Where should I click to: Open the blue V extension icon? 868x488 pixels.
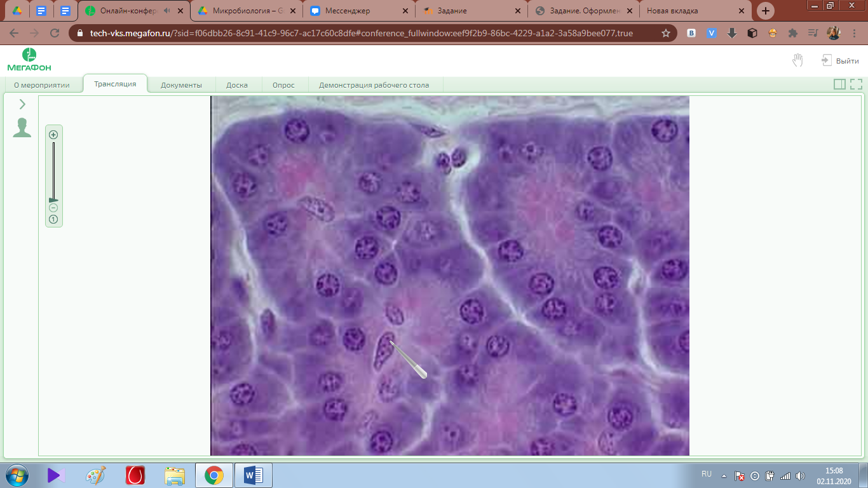(x=712, y=33)
